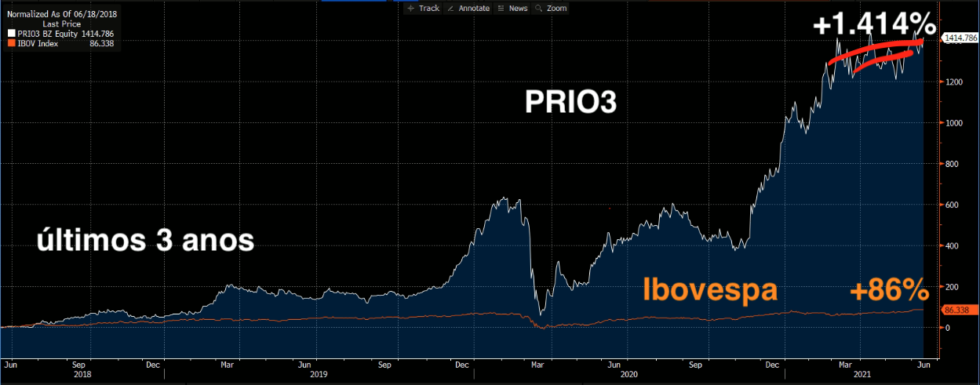Open the Annotate drawing tool

coord(468,8)
